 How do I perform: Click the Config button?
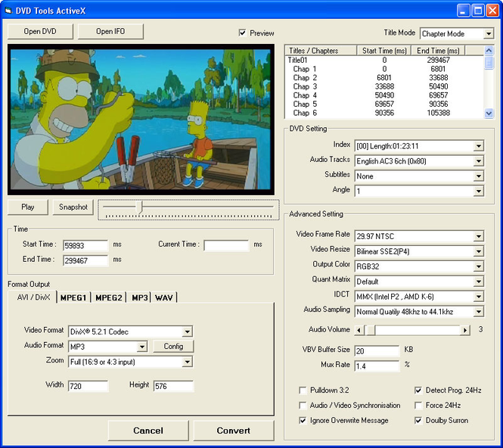173,347
